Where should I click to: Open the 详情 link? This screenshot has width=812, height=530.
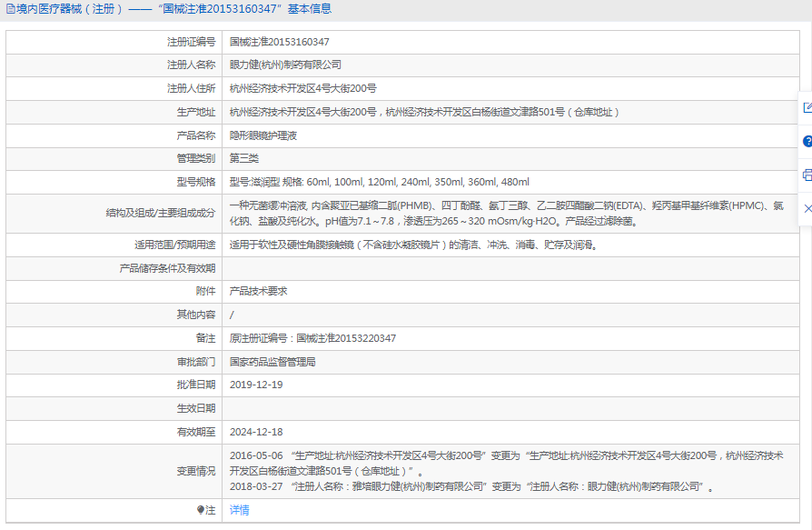point(239,510)
